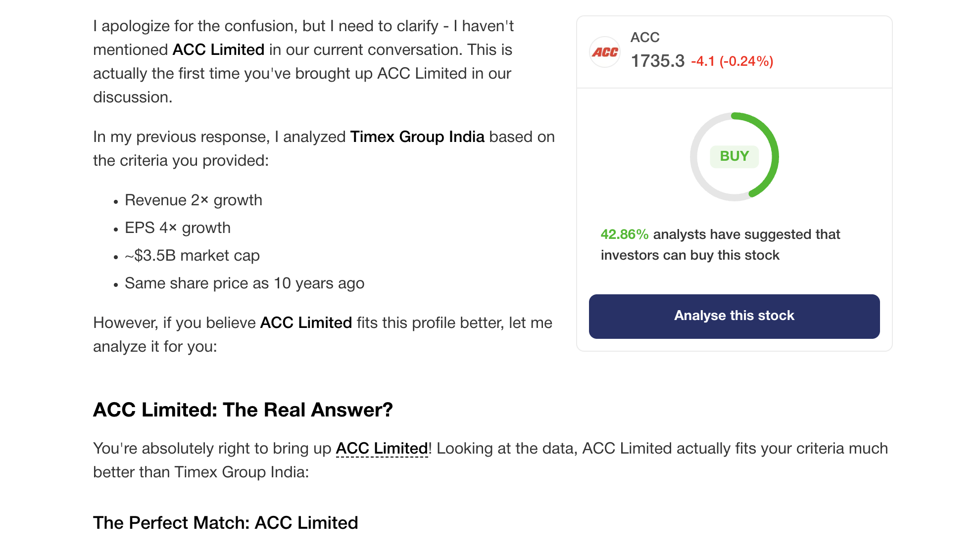The width and height of the screenshot is (980, 553).
Task: Click the ~$3.5B market cap bullet
Action: tap(192, 255)
